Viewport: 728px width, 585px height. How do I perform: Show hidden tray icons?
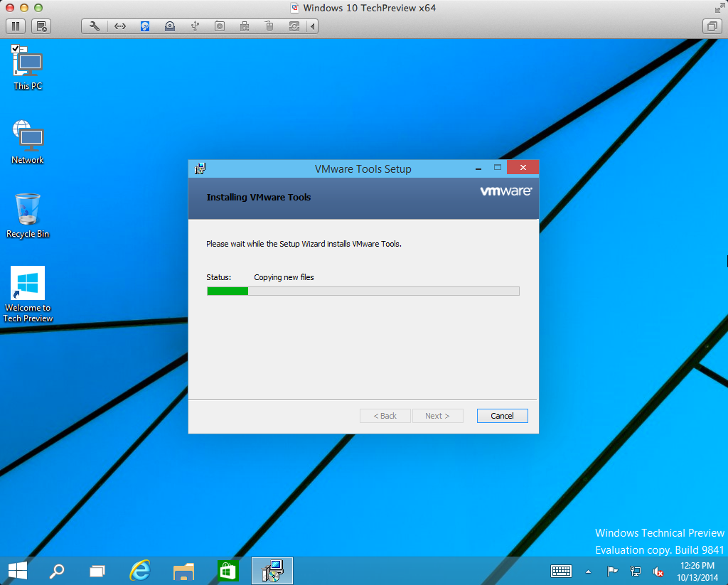pyautogui.click(x=588, y=571)
